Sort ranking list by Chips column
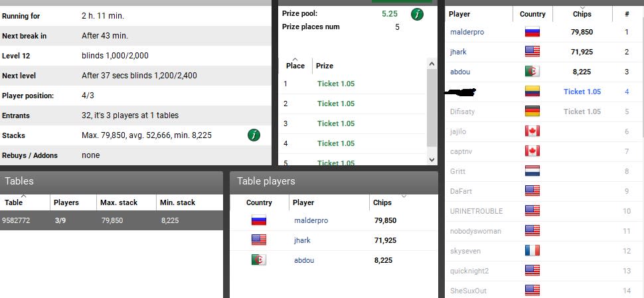 [x=582, y=14]
